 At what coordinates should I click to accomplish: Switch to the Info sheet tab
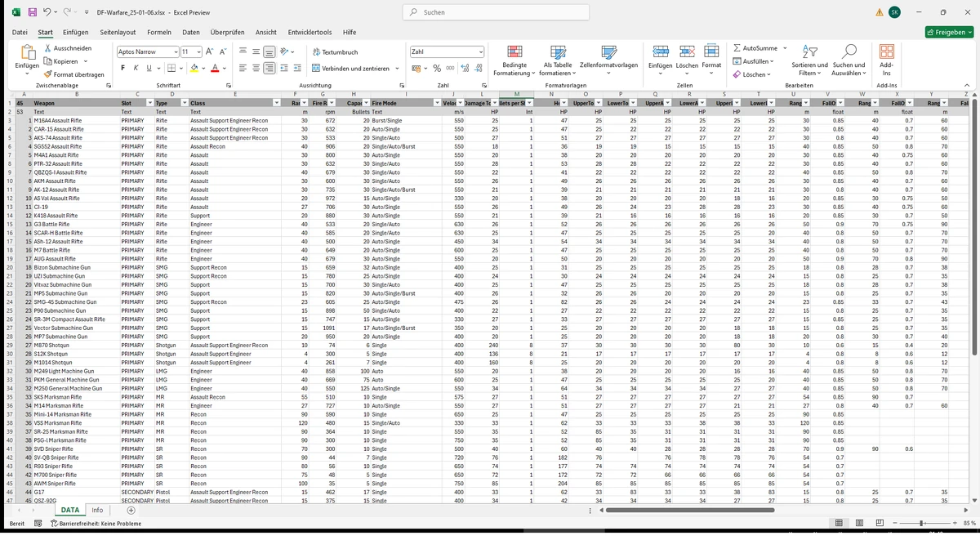pos(97,510)
